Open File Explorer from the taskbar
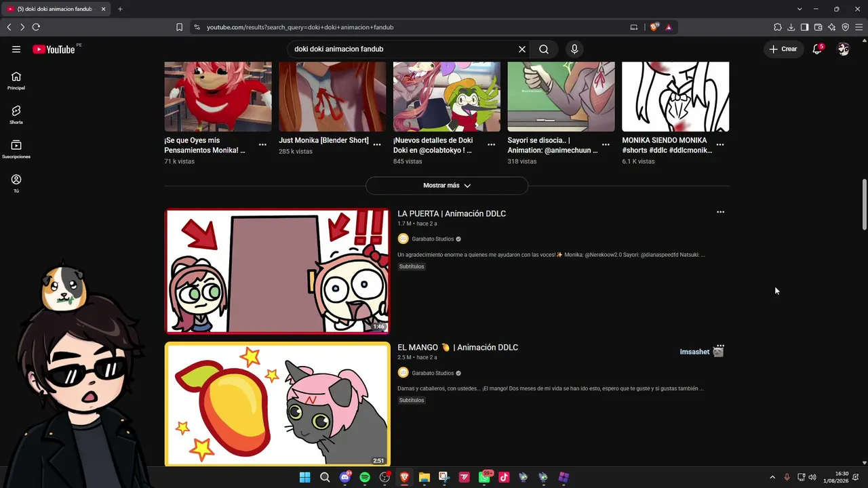Image resolution: width=868 pixels, height=488 pixels. click(x=425, y=477)
